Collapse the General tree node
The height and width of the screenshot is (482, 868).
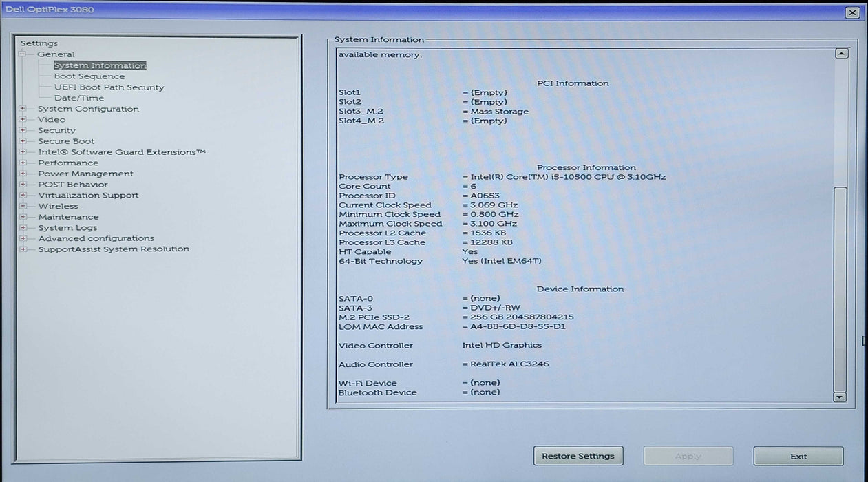(x=23, y=54)
